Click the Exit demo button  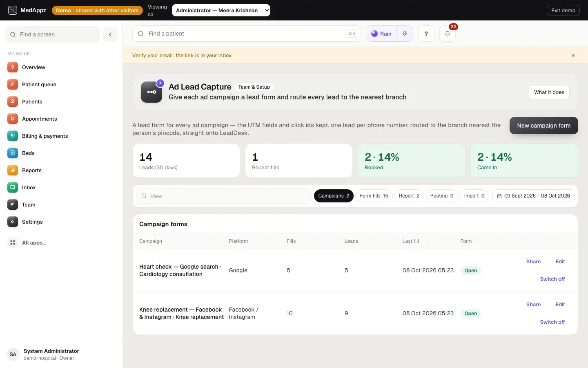563,10
